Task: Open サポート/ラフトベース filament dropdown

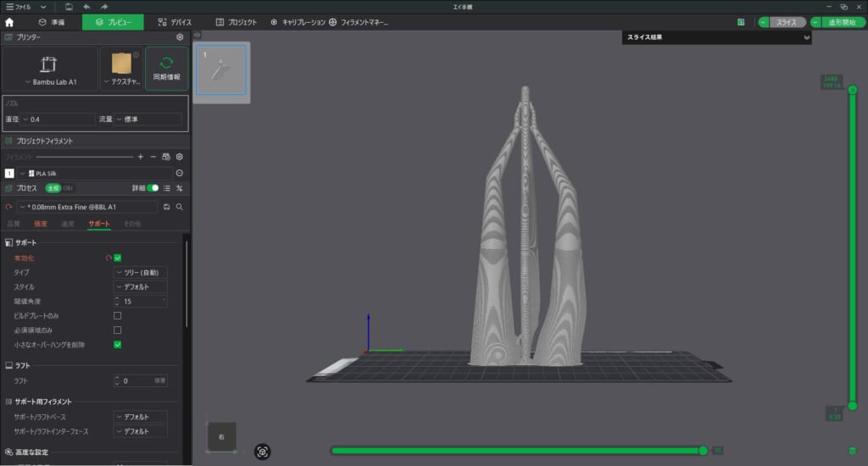Action: tap(141, 417)
